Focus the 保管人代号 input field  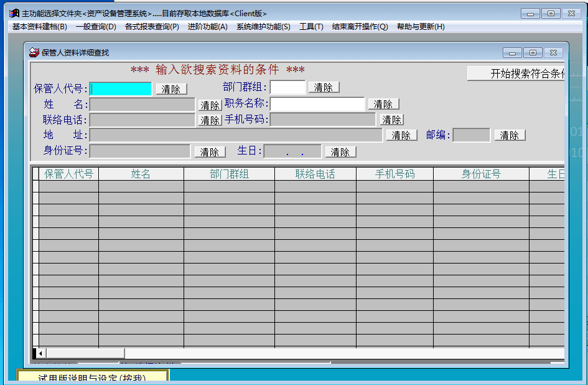[121, 88]
